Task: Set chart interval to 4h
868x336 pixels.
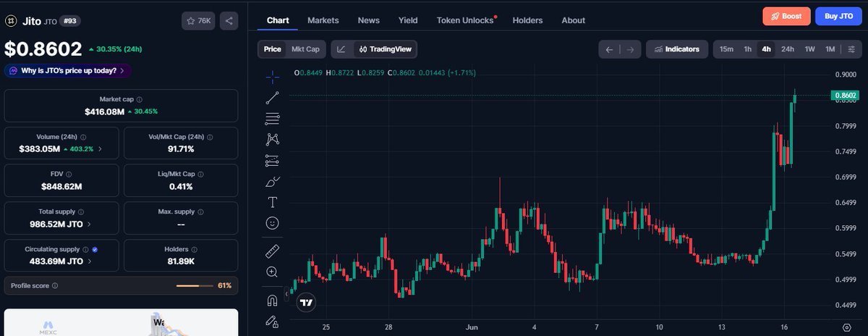Action: pyautogui.click(x=766, y=49)
